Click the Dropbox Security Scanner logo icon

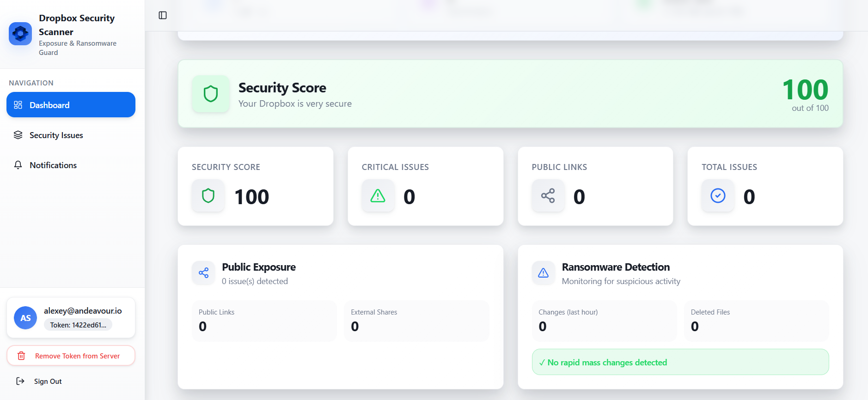20,34
